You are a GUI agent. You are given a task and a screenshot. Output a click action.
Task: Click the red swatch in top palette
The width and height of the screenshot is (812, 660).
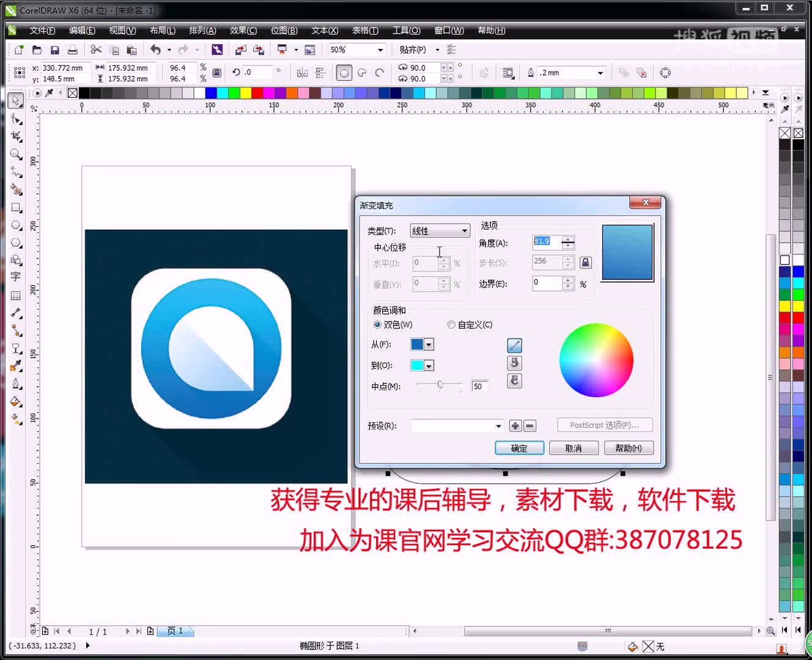tap(257, 93)
